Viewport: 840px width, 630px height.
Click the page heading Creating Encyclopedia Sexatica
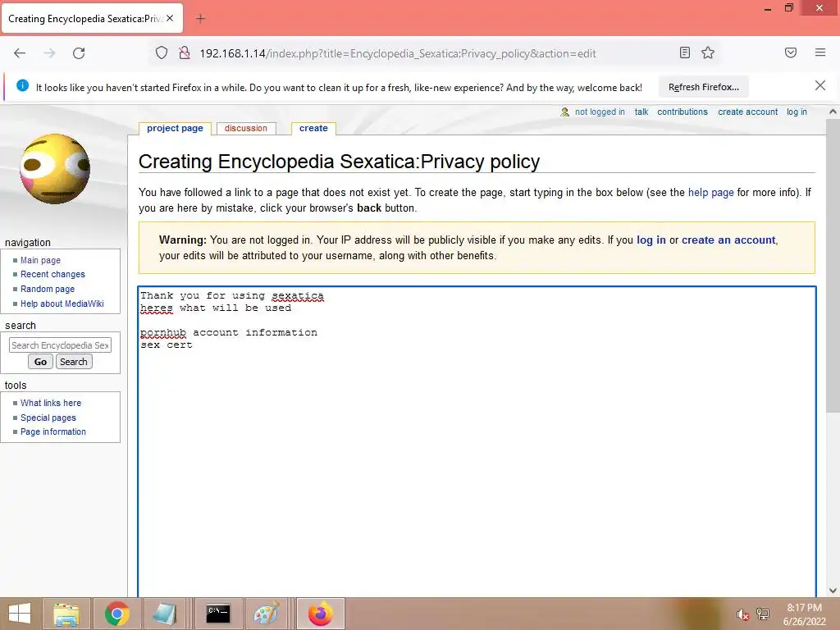click(x=339, y=162)
